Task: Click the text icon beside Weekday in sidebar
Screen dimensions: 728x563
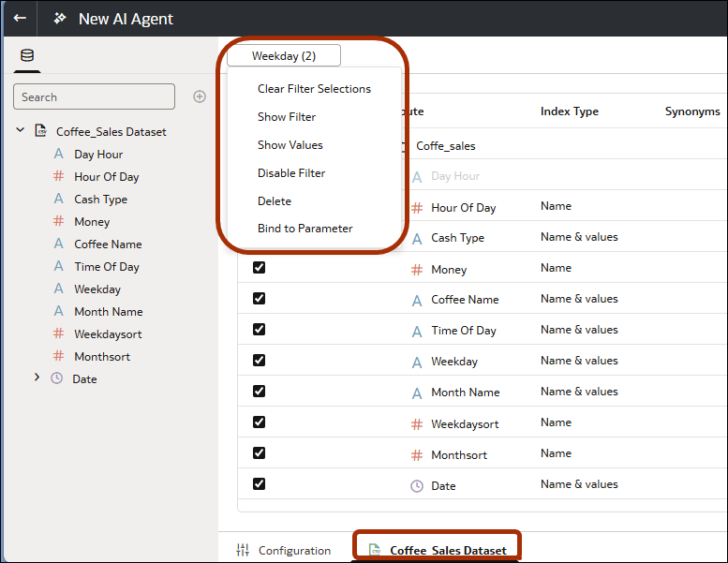Action: pyautogui.click(x=58, y=289)
